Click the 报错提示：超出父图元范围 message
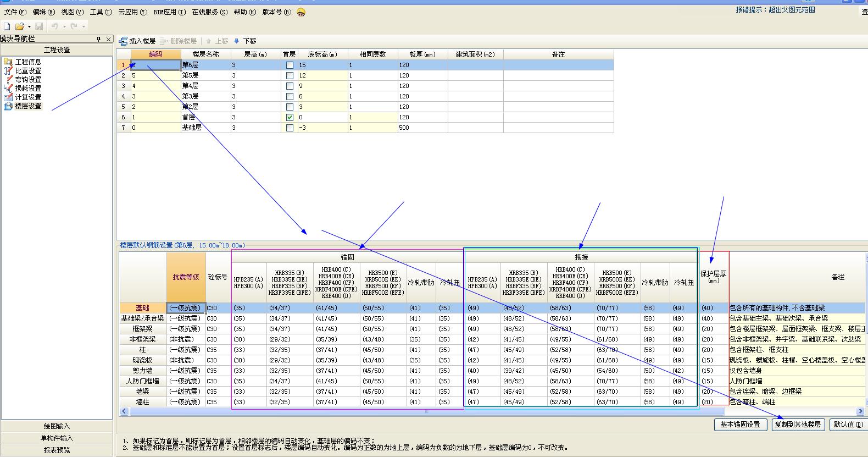This screenshot has height=457, width=868. [775, 10]
